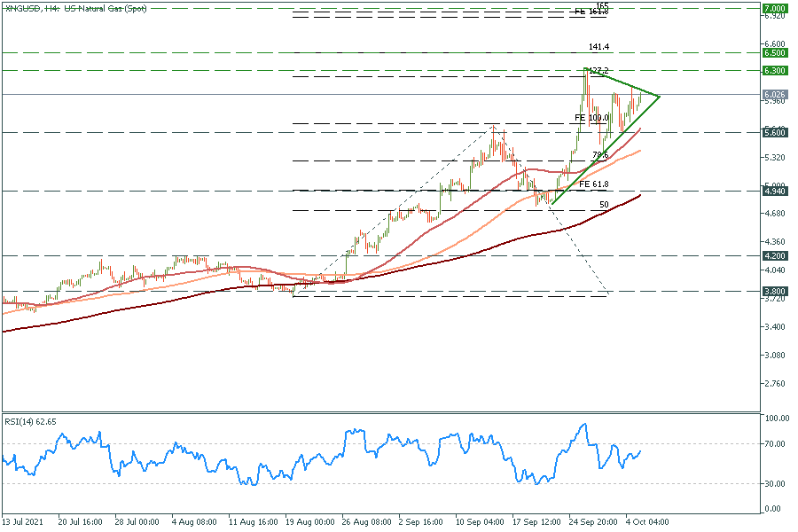Select the 6.300 resistance price label
The width and height of the screenshot is (798, 532).
773,70
